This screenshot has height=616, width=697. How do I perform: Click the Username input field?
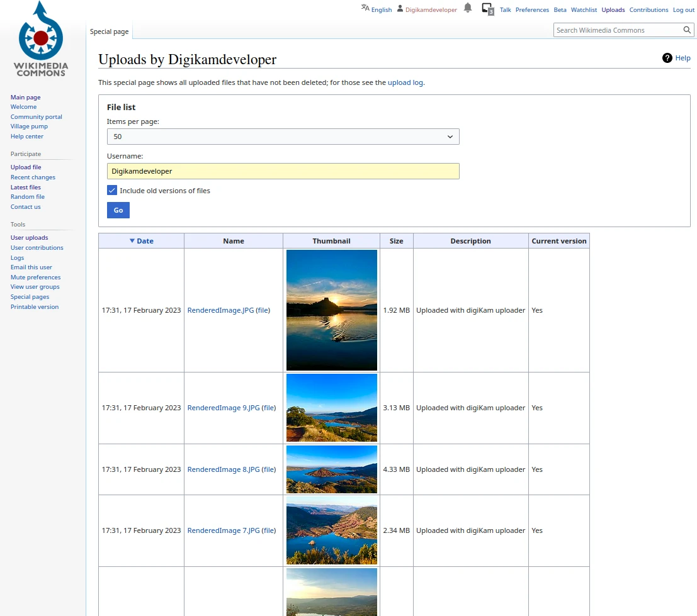pos(283,171)
